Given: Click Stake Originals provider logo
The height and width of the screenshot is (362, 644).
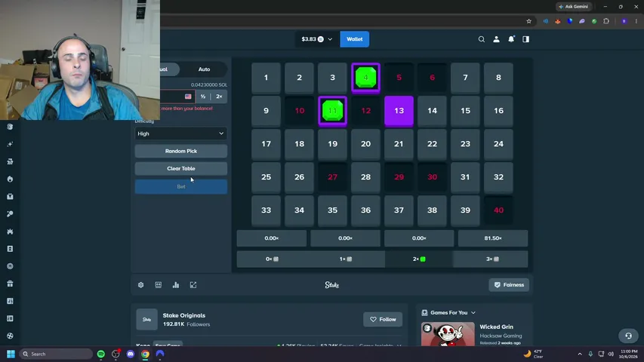Looking at the screenshot, I should coord(146,319).
